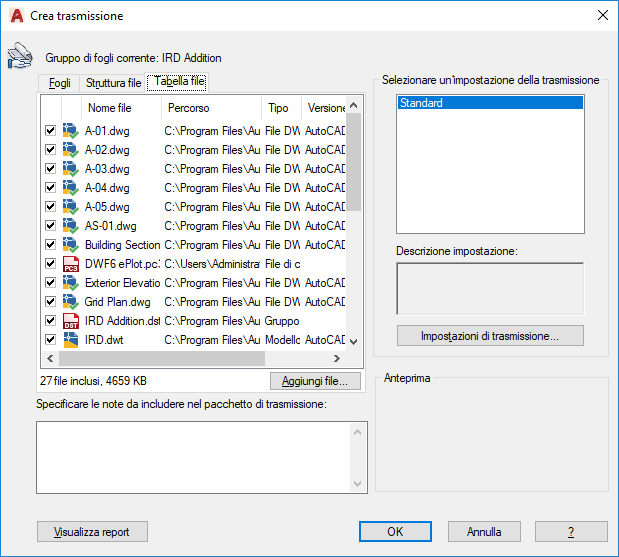Click the file list scroll left arrow
619x557 pixels.
coord(50,358)
